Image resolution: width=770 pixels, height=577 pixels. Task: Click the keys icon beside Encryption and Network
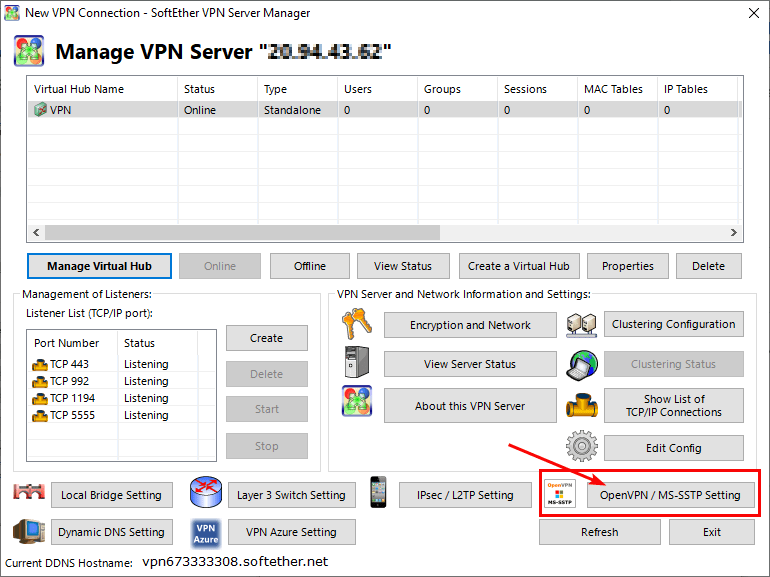coord(356,324)
